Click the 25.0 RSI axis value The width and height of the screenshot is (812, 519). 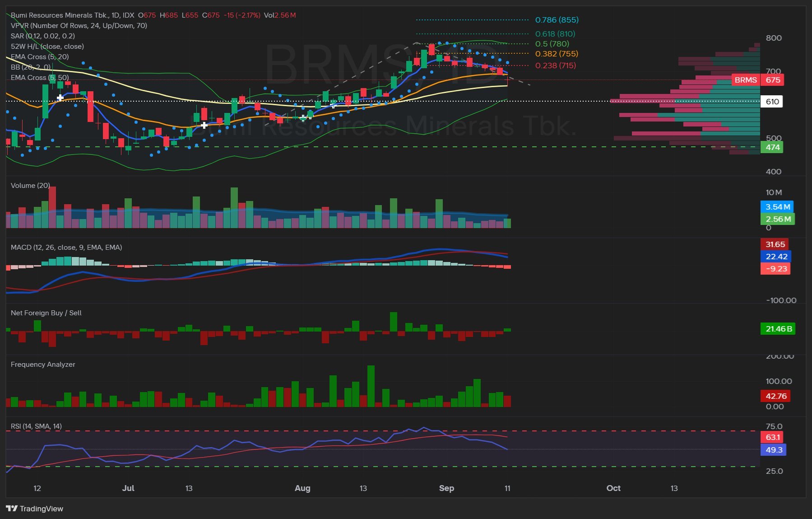point(774,471)
